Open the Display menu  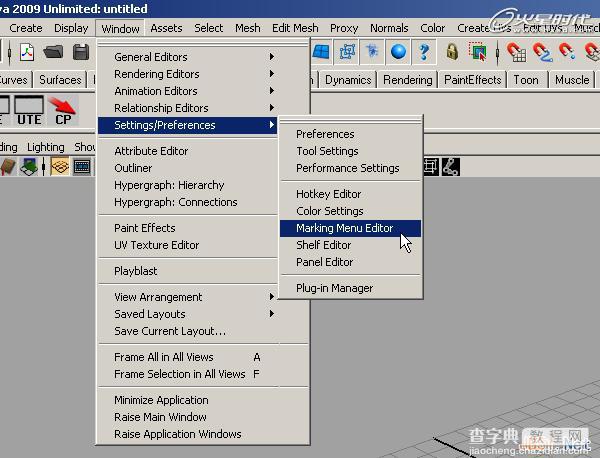[71, 28]
